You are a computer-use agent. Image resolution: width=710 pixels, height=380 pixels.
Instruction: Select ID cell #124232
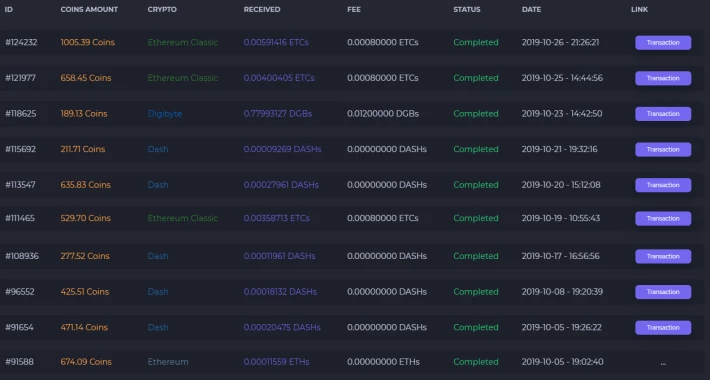point(21,43)
